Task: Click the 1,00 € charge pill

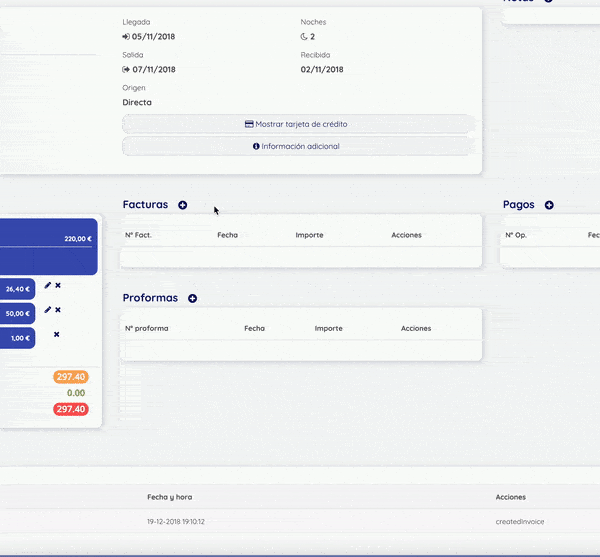Action: click(18, 338)
